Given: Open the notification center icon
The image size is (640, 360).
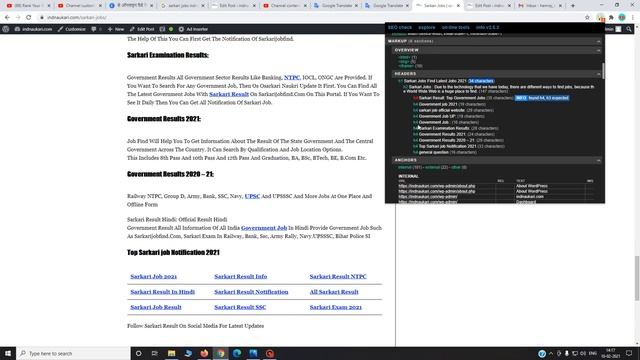Looking at the screenshot, I should [629, 353].
